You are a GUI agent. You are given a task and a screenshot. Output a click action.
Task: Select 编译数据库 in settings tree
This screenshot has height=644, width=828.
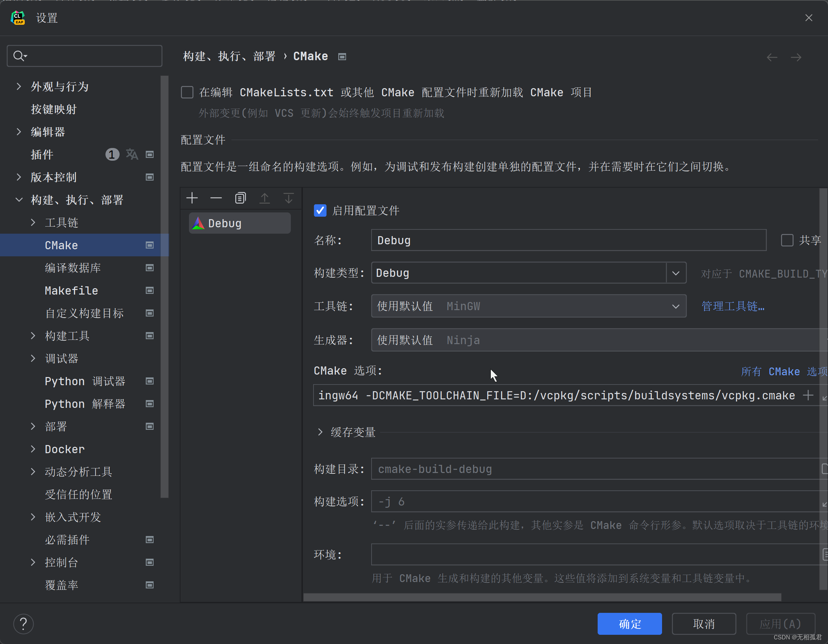tap(73, 268)
